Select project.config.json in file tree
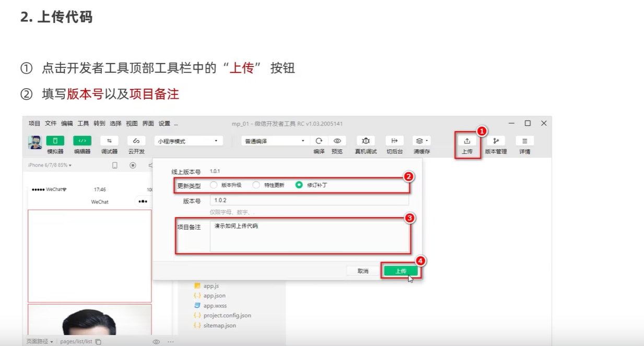 point(227,316)
